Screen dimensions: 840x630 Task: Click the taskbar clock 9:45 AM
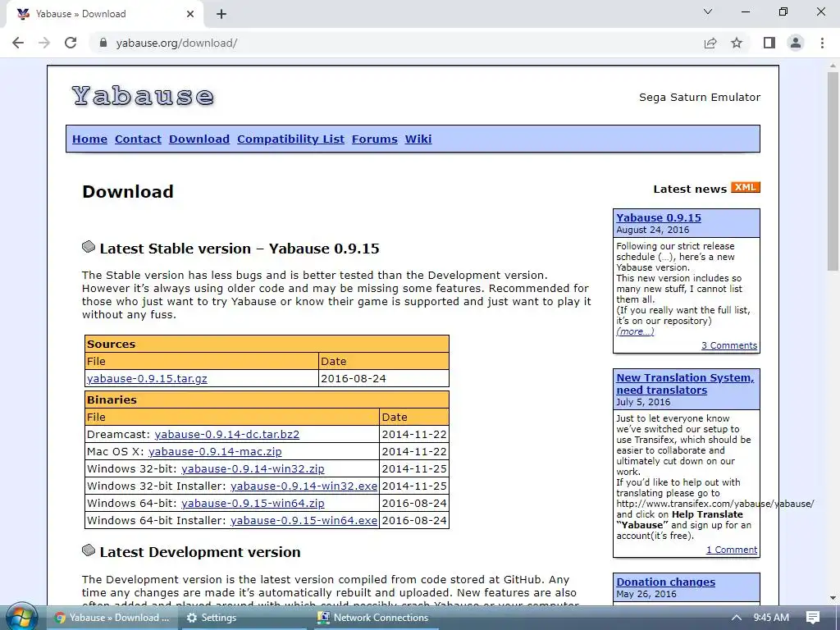pos(771,618)
